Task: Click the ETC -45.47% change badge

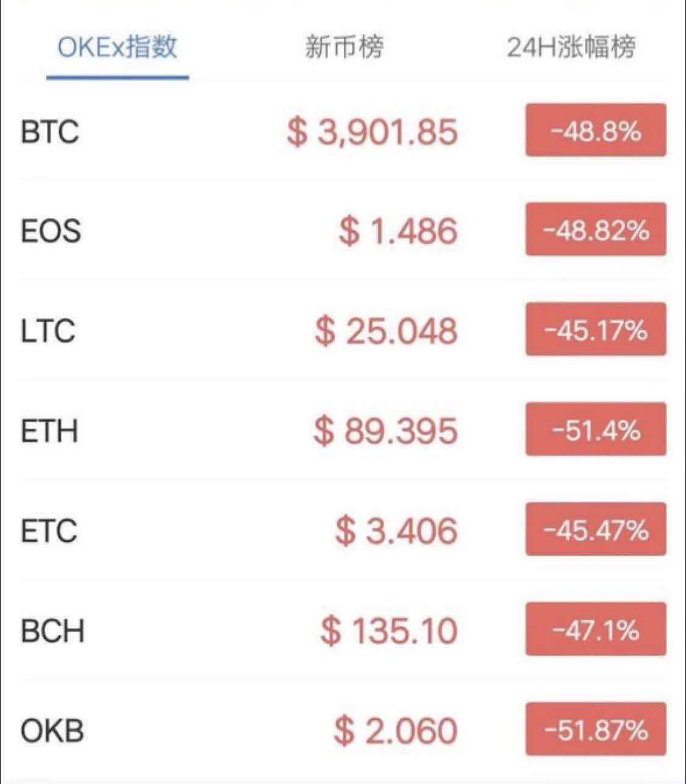Action: point(596,530)
